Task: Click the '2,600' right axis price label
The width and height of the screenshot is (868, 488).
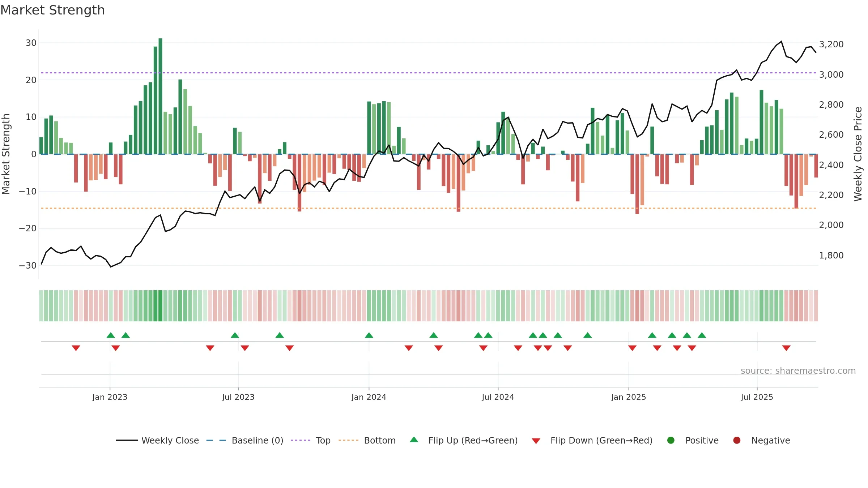Action: [831, 135]
